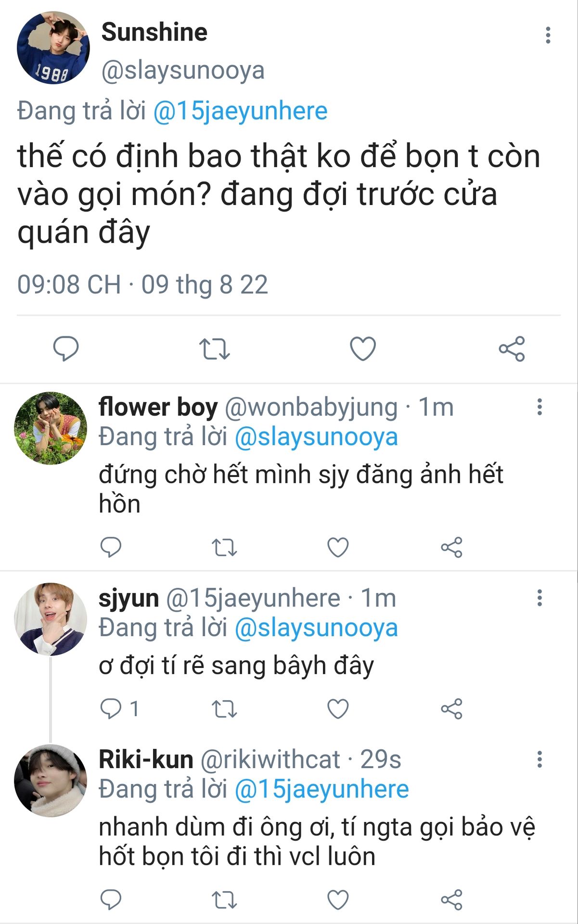Open more options on flower boy's reply
This screenshot has width=578, height=924.
tap(539, 407)
